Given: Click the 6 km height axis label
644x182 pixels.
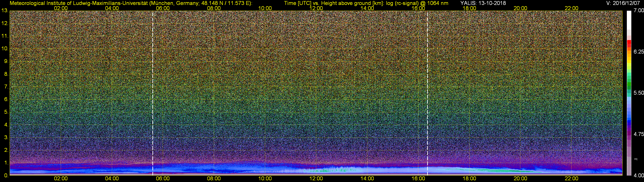Looking at the screenshot, I should (6, 99).
